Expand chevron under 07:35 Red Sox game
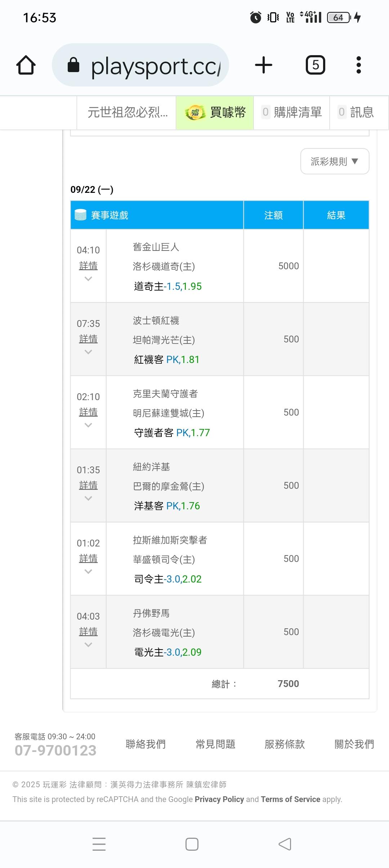Viewport: 389px width, 868px height. pyautogui.click(x=88, y=352)
